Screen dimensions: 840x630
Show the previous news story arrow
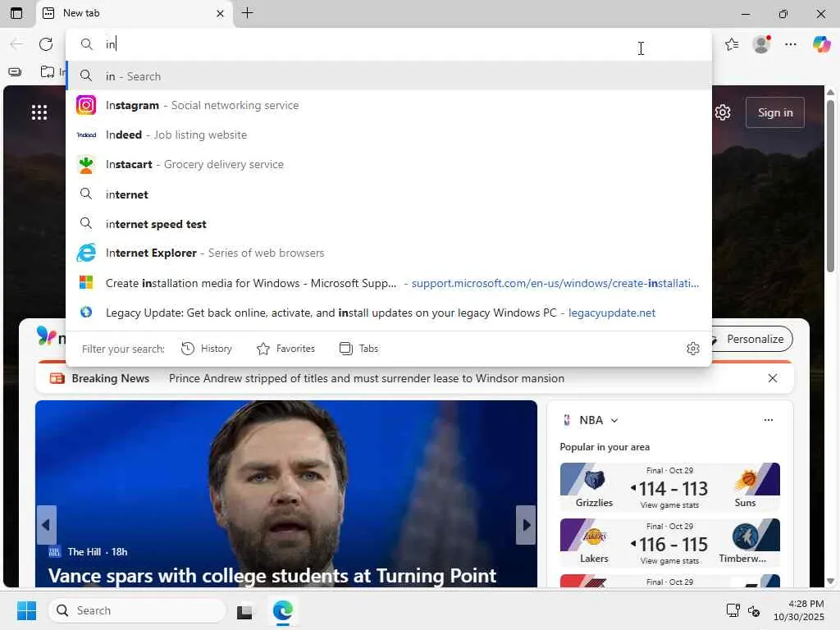[46, 525]
